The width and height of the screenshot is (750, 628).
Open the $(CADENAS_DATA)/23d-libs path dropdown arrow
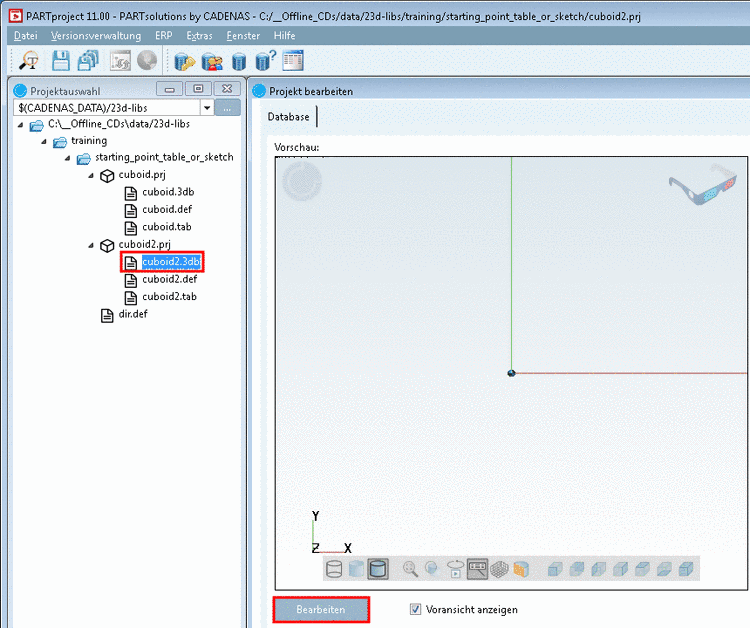coord(207,108)
